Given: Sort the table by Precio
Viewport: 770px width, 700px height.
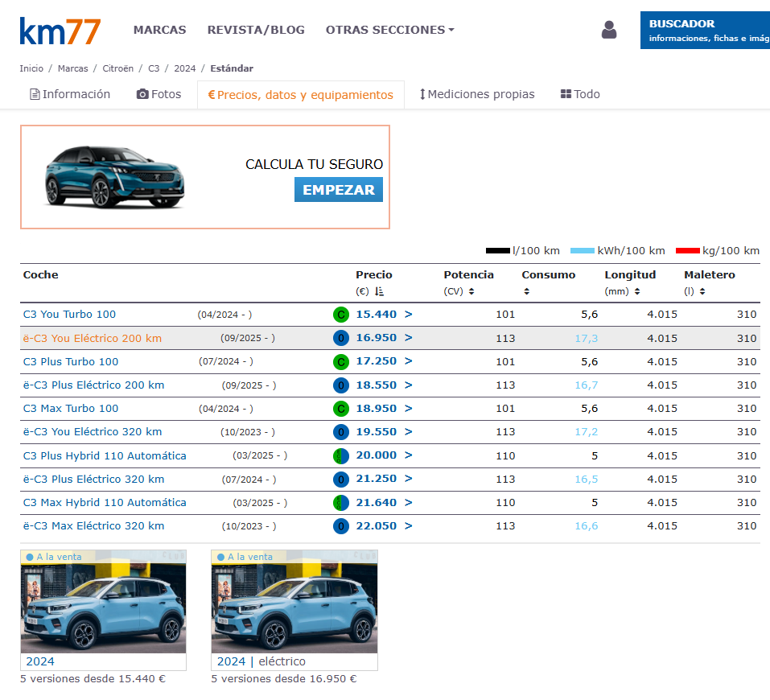Looking at the screenshot, I should 380,291.
